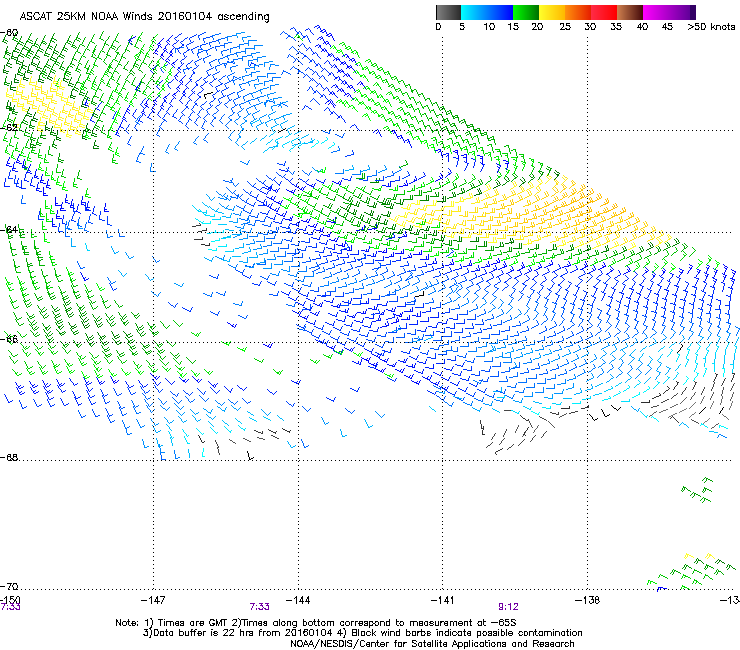
Task: Click the yellow 20–25 knots legend segment
Action: 552,12
